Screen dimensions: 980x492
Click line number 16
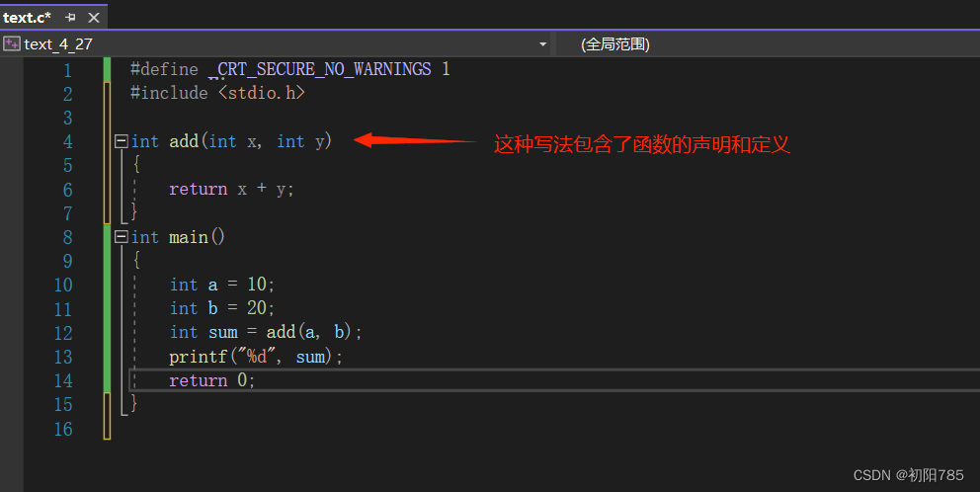click(x=63, y=428)
